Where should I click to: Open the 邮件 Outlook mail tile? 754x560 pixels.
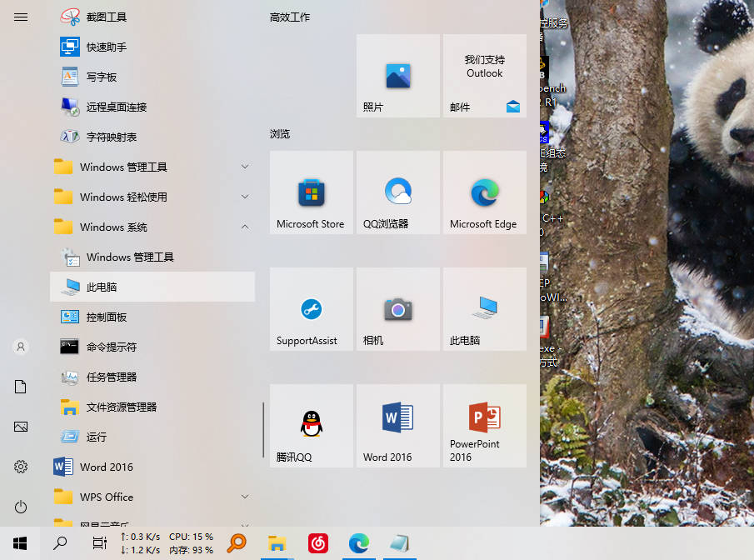484,75
